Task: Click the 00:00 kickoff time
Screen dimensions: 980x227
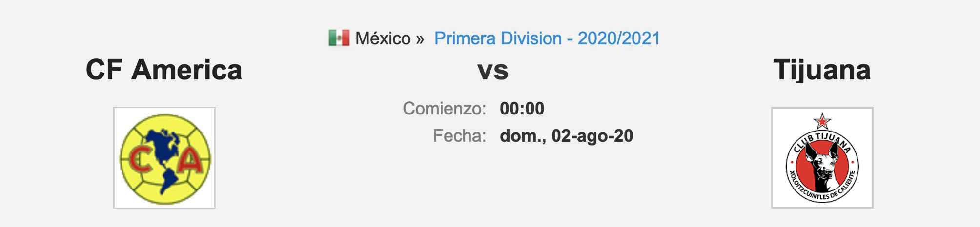Action: [x=522, y=108]
